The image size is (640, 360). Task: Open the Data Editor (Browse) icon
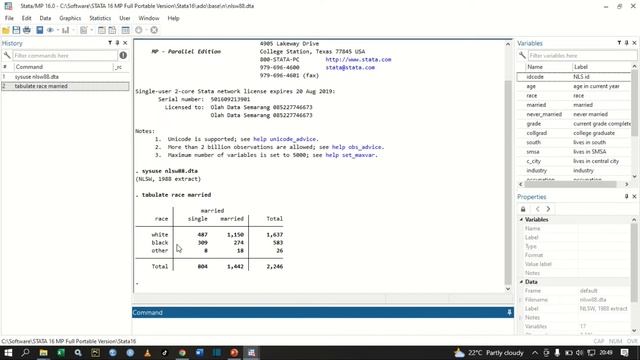point(112,30)
